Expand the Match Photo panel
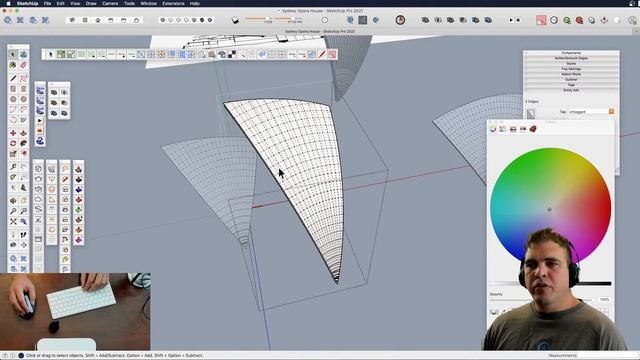 click(571, 74)
